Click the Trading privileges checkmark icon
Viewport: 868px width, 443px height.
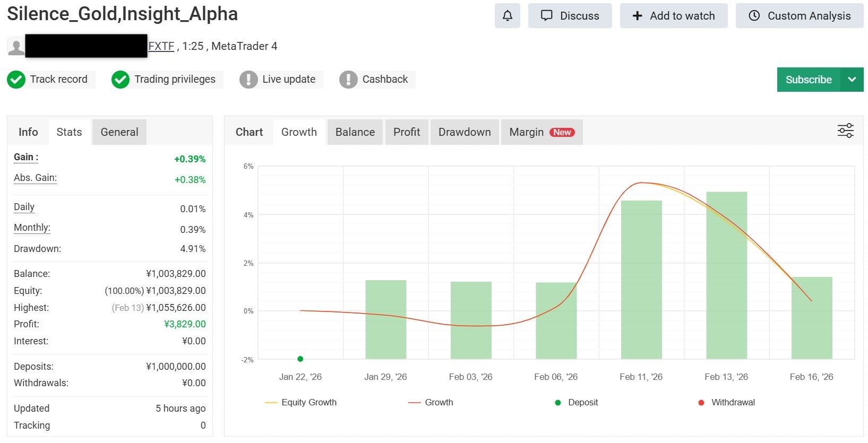[x=121, y=80]
